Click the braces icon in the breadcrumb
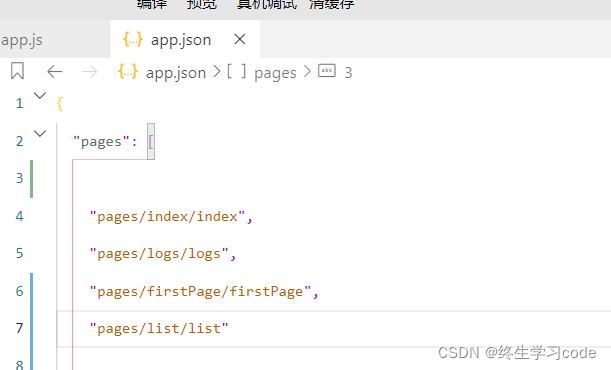This screenshot has height=370, width=611. (128, 72)
